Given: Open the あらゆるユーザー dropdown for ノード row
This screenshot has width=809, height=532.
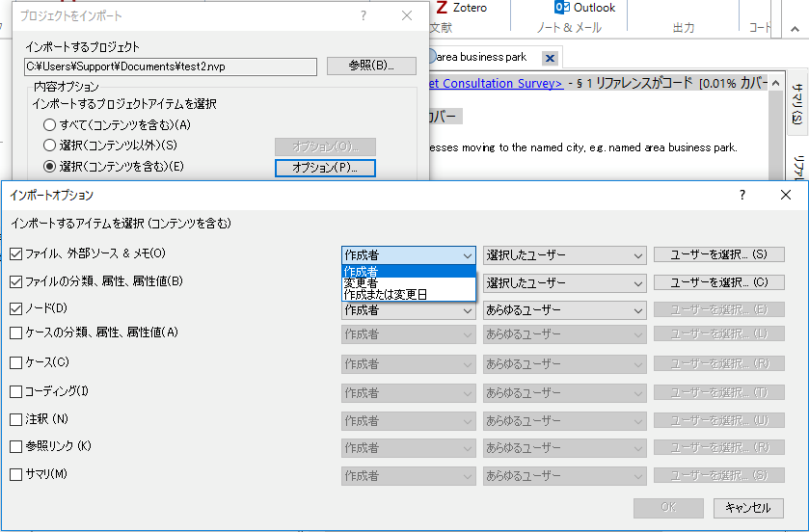Looking at the screenshot, I should point(564,310).
